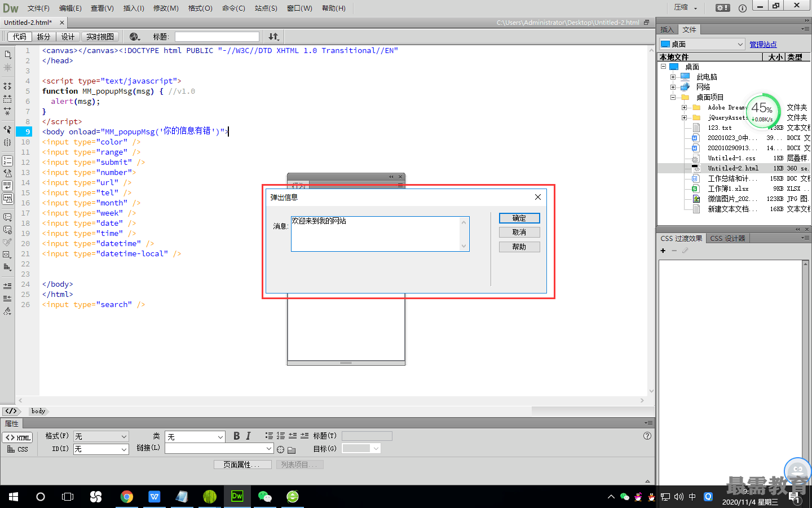The height and width of the screenshot is (508, 812).
Task: Click the outdent code icon in coding toolbar
Action: 7,298
